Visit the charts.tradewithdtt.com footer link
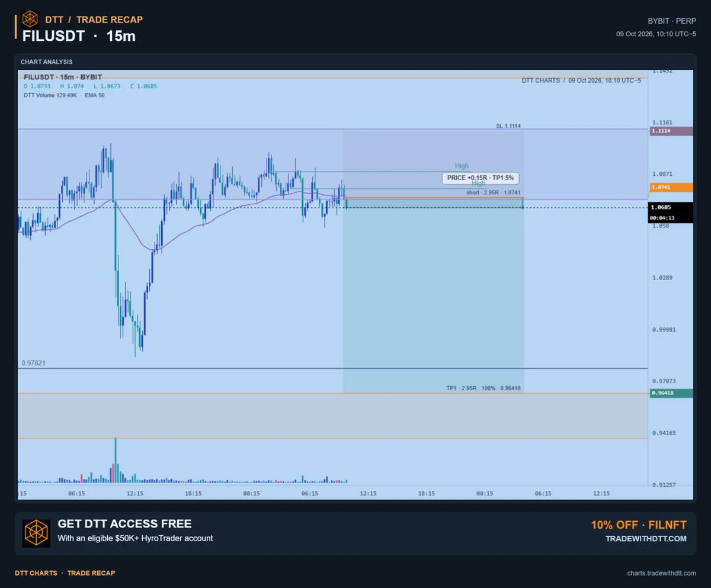This screenshot has height=588, width=711. [661, 573]
